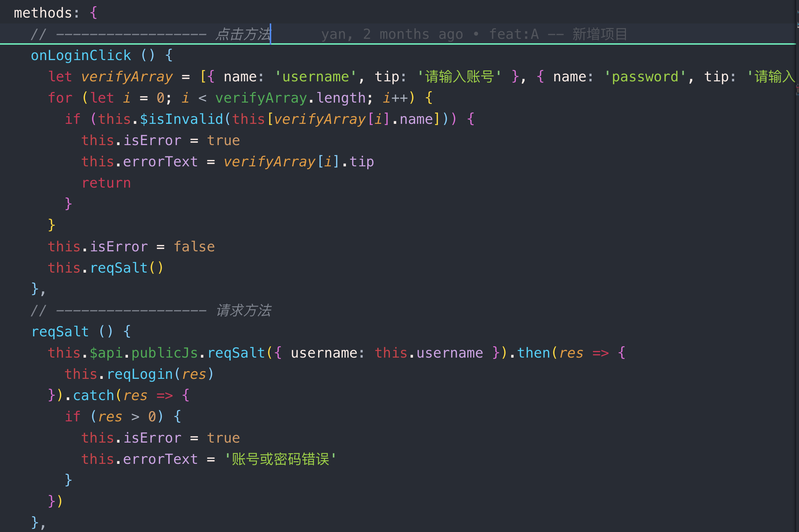Click the then keyword after reqSalt

coord(533,353)
